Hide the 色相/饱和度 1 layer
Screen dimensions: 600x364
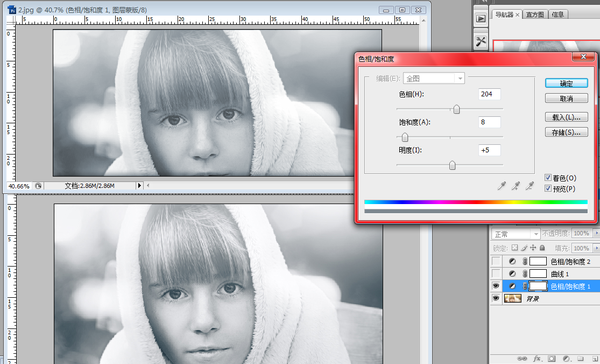click(496, 286)
